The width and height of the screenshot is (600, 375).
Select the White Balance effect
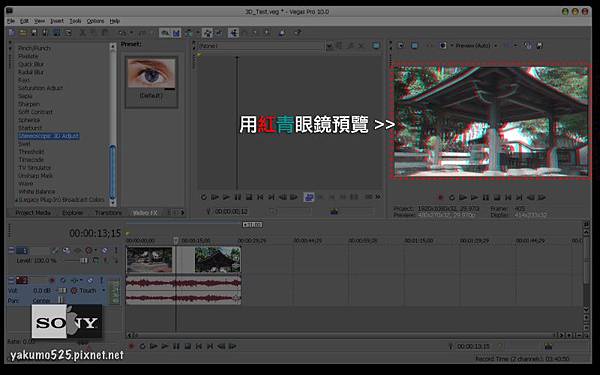point(37,192)
